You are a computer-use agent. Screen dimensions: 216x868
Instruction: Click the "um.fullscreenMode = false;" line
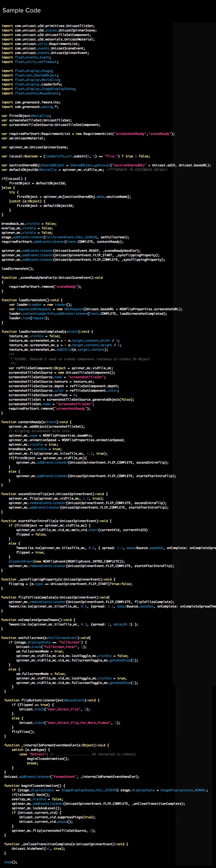[41, 674]
